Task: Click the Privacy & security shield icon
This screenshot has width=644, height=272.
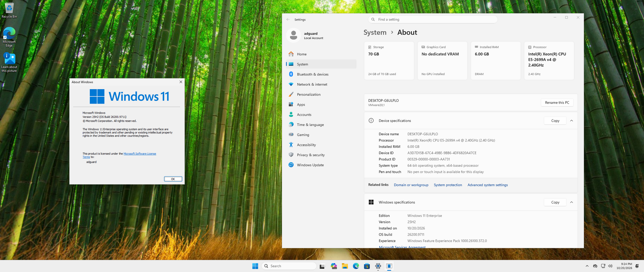Action: (291, 155)
